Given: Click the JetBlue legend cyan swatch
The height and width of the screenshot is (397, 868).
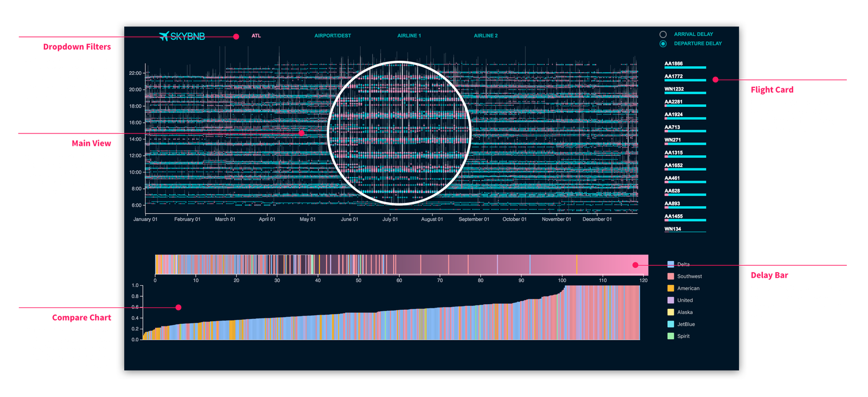Looking at the screenshot, I should [671, 324].
